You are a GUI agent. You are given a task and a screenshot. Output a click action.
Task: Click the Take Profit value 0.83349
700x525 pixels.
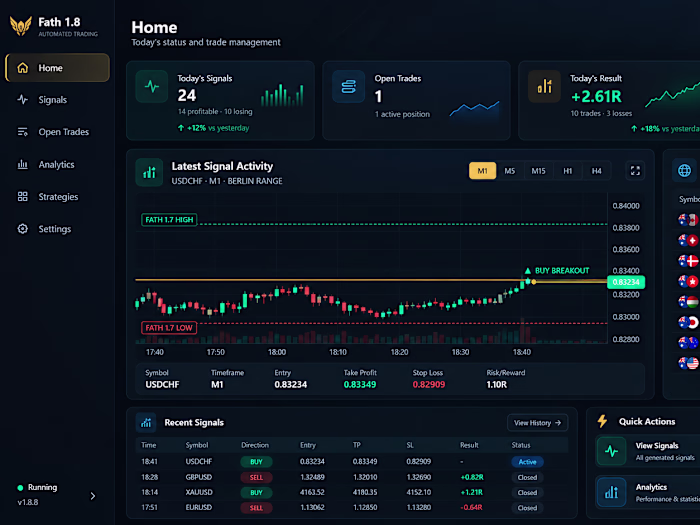[360, 384]
